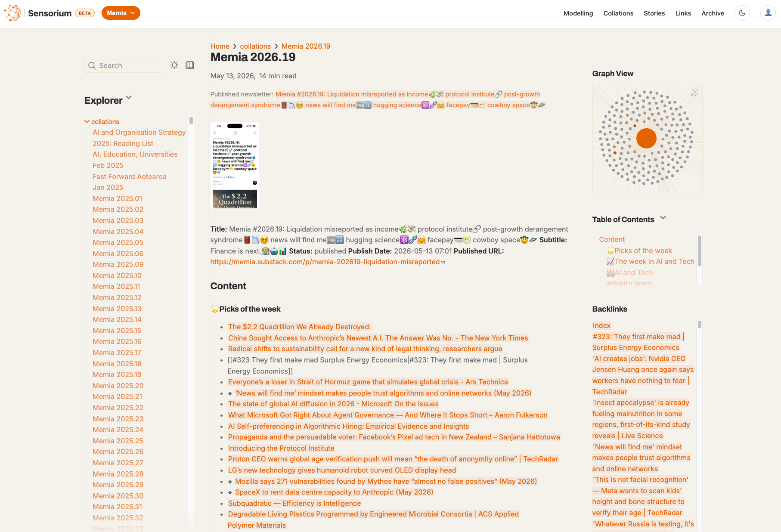This screenshot has height=532, width=781.
Task: Select Memia 2025.09 in Explorer
Action: click(118, 264)
